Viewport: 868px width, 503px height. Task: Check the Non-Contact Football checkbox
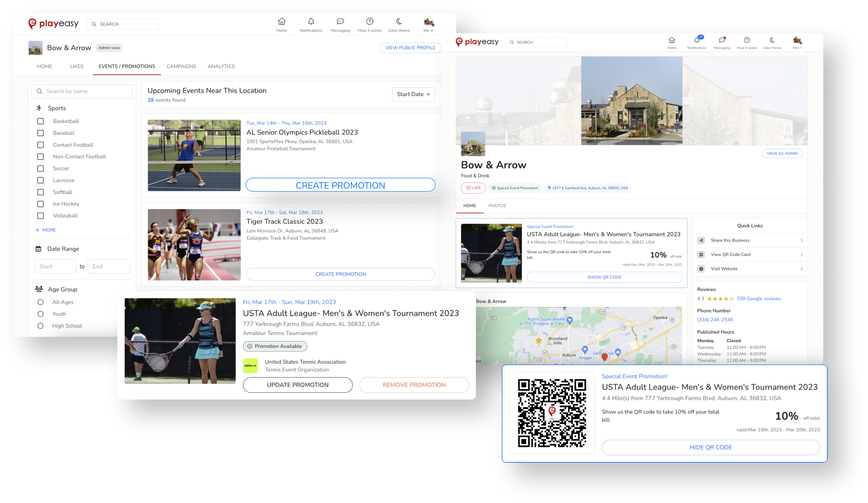(41, 157)
